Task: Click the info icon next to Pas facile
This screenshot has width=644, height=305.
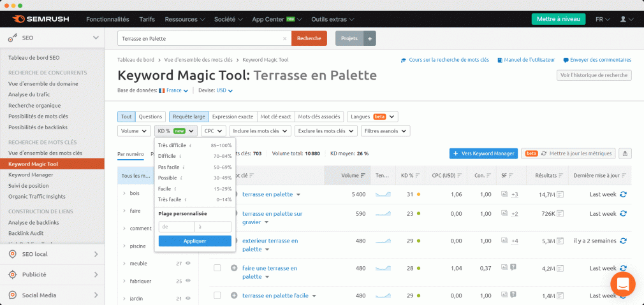Action: click(184, 167)
